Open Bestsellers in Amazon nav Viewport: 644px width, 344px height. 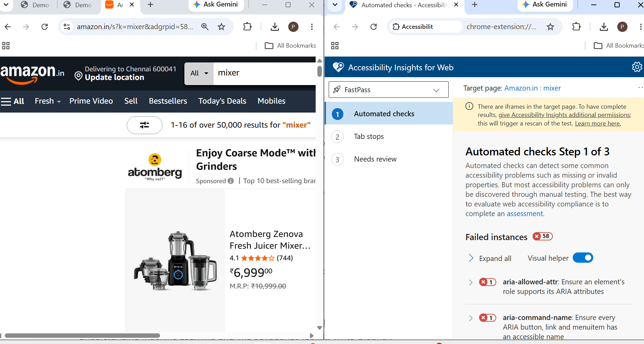coord(168,101)
